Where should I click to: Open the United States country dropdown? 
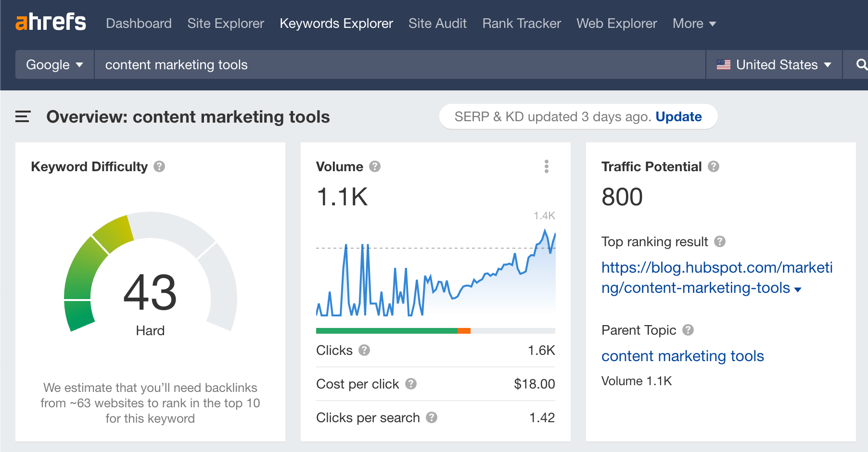[774, 64]
